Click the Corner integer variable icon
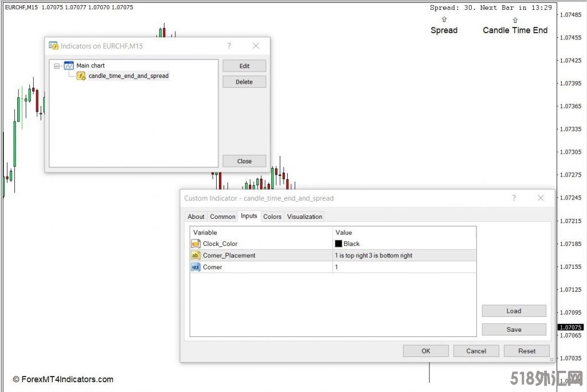The height and width of the screenshot is (392, 587). click(x=195, y=267)
